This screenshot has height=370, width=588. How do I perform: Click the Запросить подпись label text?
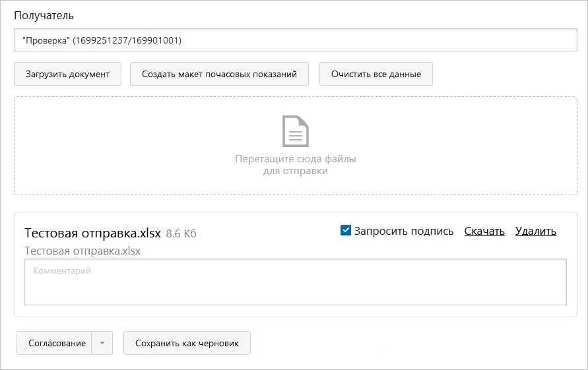tap(404, 231)
